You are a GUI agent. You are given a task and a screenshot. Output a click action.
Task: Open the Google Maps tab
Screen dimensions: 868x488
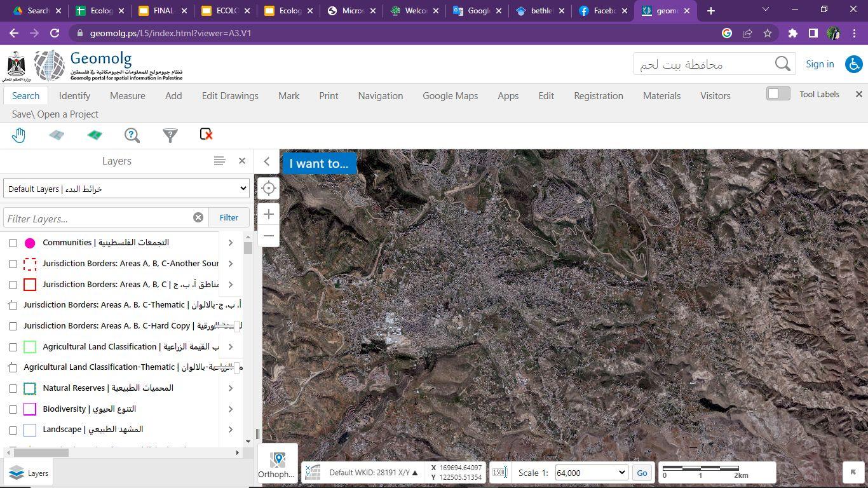coord(451,96)
